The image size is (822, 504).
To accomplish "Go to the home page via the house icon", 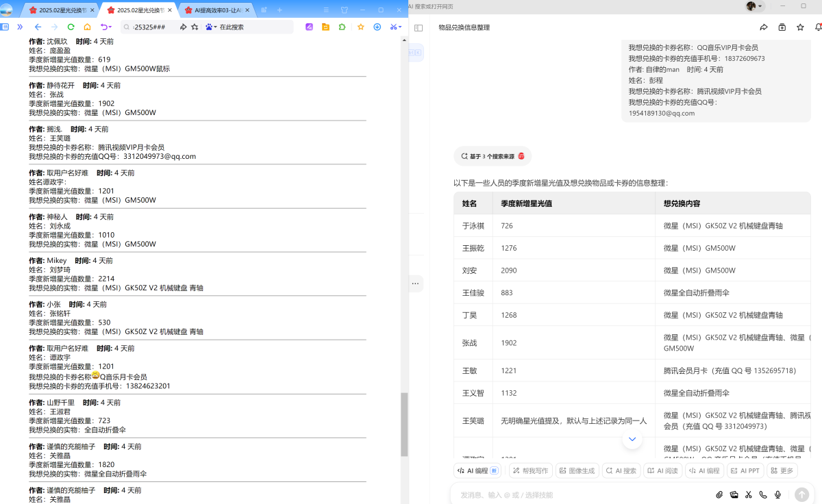I will [87, 27].
